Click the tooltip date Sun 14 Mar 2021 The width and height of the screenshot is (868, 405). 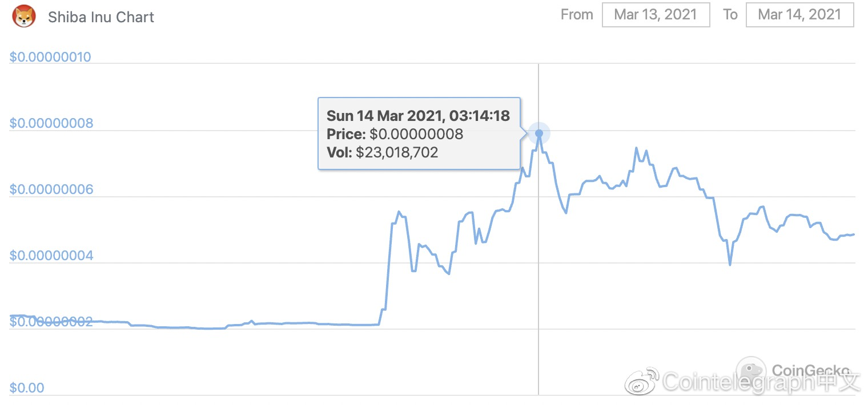coord(385,116)
